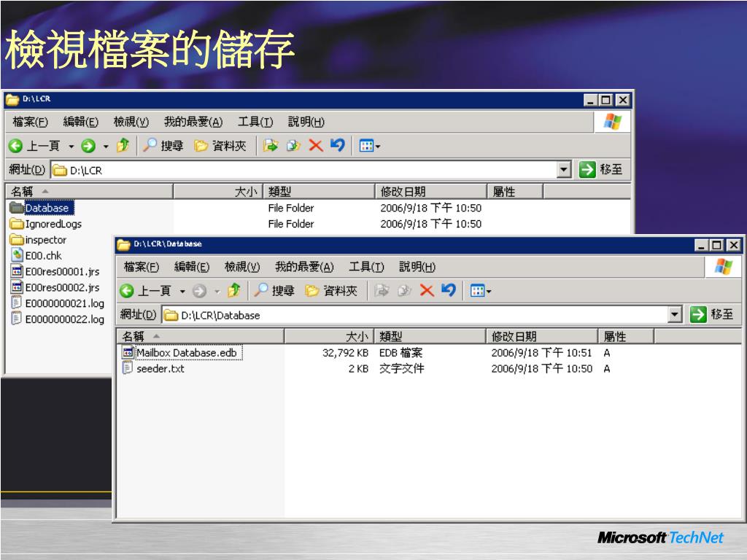Viewport: 747px width, 560px height.
Task: Click EDB 檔案 type cell
Action: 400,353
